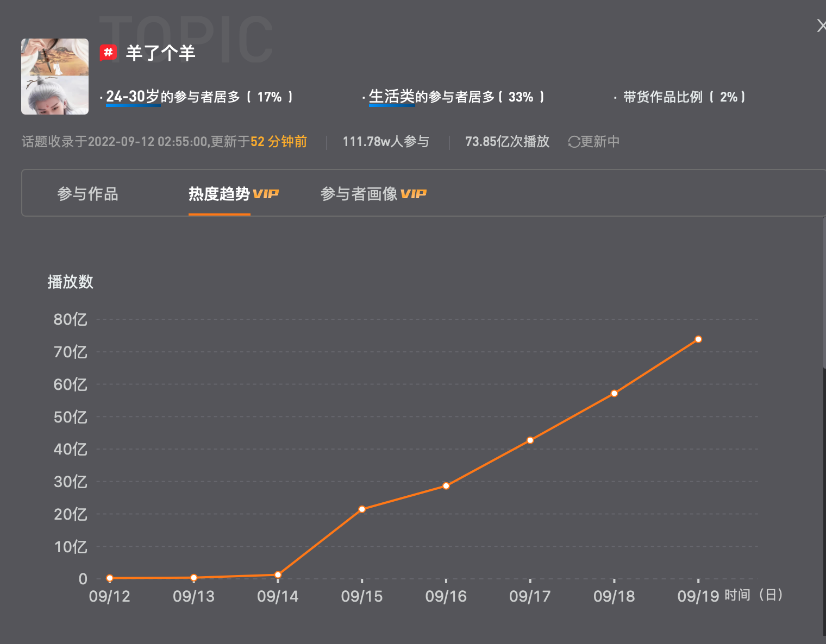
Task: Switch to the 参与作品 tab
Action: coord(88,193)
